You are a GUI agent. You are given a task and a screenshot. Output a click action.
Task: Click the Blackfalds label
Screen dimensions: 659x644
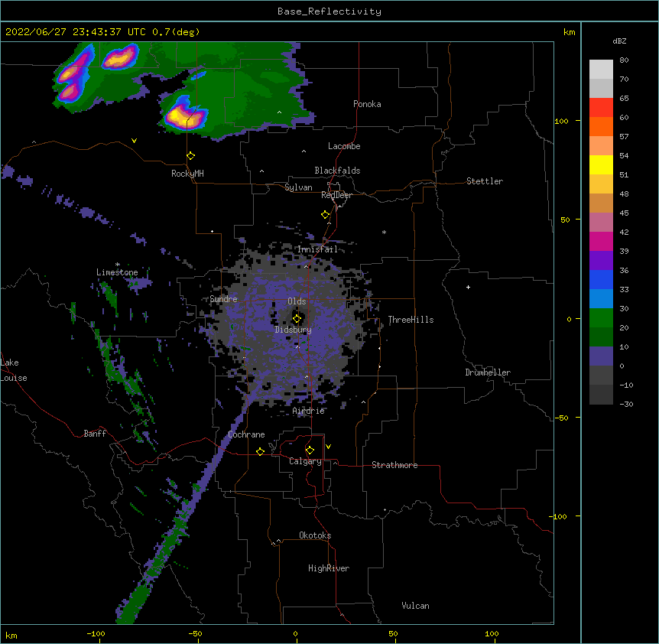337,171
